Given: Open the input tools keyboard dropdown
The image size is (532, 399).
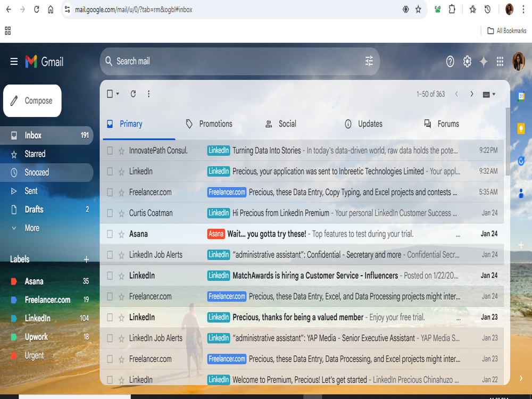Looking at the screenshot, I should [489, 94].
